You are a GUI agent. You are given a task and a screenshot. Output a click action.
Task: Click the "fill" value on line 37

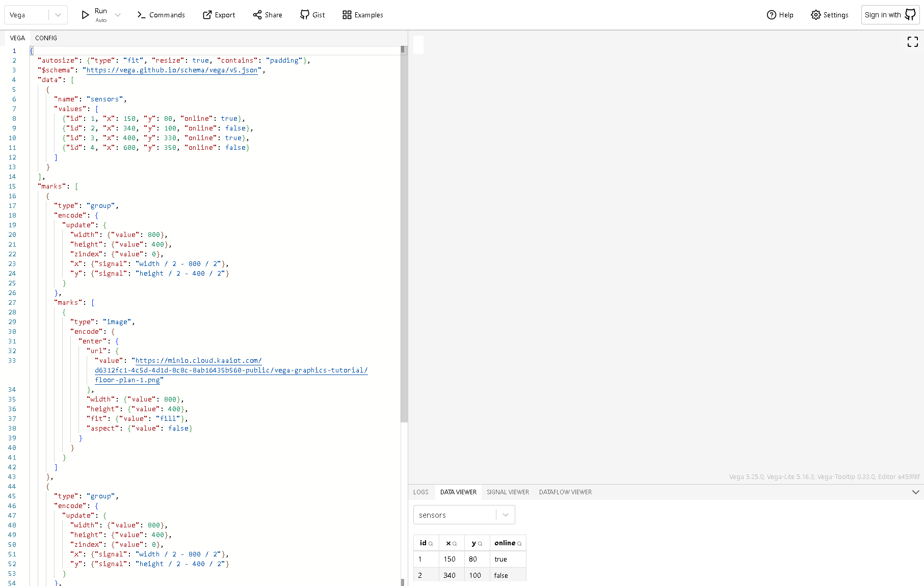coord(168,419)
